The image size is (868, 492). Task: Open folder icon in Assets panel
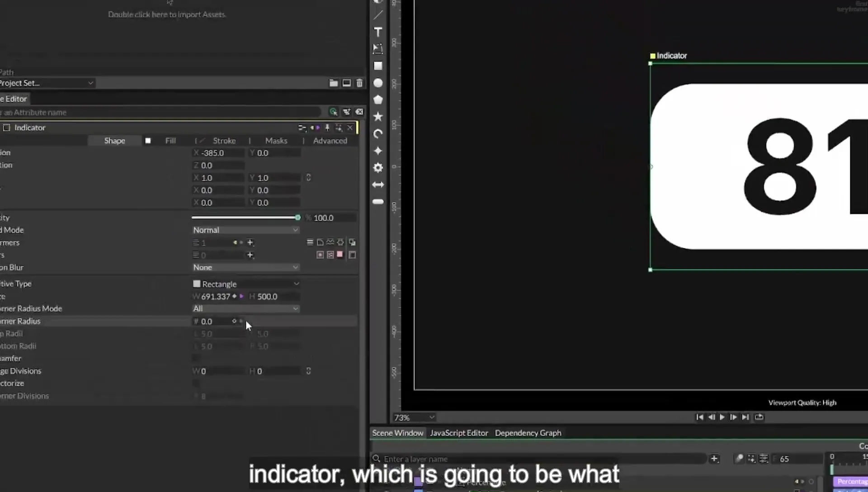coord(334,83)
